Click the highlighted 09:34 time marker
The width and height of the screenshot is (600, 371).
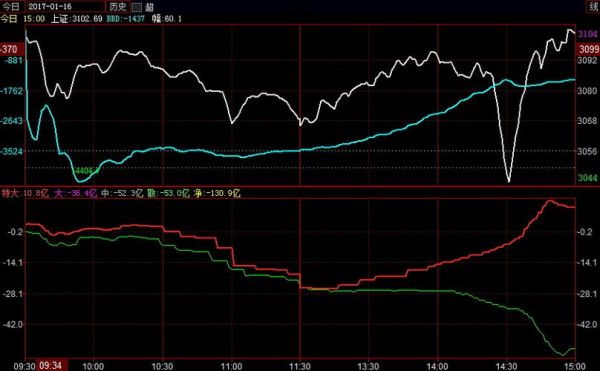pyautogui.click(x=51, y=366)
